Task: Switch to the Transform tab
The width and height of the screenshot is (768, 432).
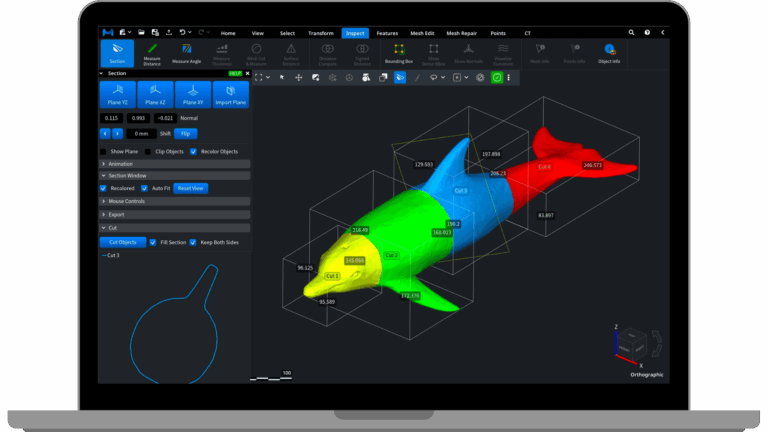Action: pyautogui.click(x=321, y=33)
